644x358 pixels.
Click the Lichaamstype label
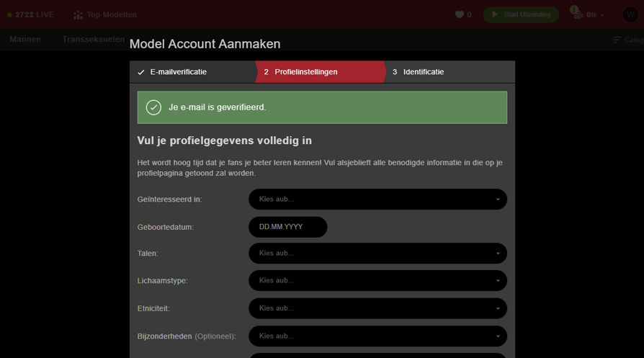tap(162, 281)
